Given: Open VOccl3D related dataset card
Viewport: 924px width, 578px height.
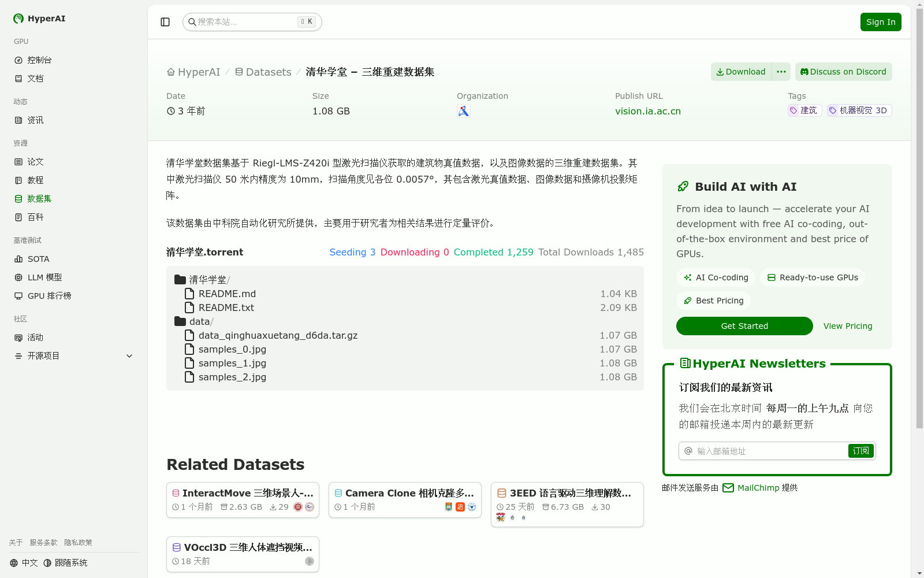Looking at the screenshot, I should 243,554.
